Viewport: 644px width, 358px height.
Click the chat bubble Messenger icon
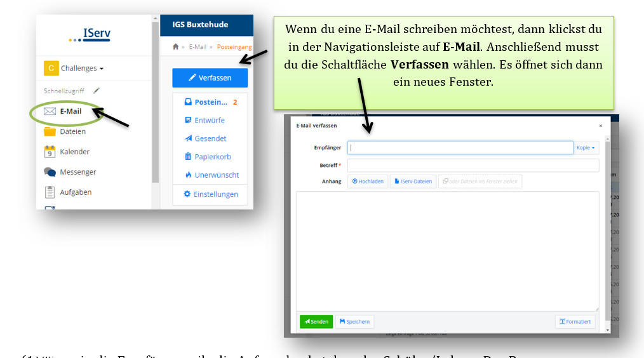point(50,171)
